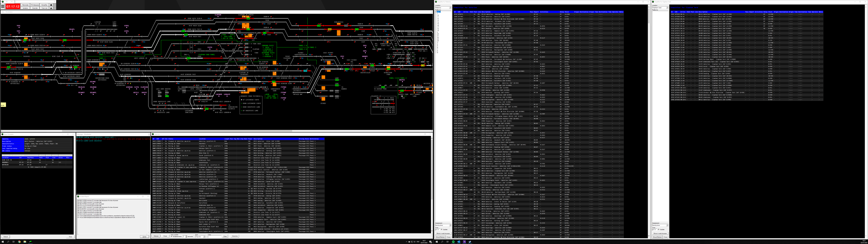Click 'Show in web browser' in Waterloo simplifier
This screenshot has height=244, width=868.
point(443,234)
